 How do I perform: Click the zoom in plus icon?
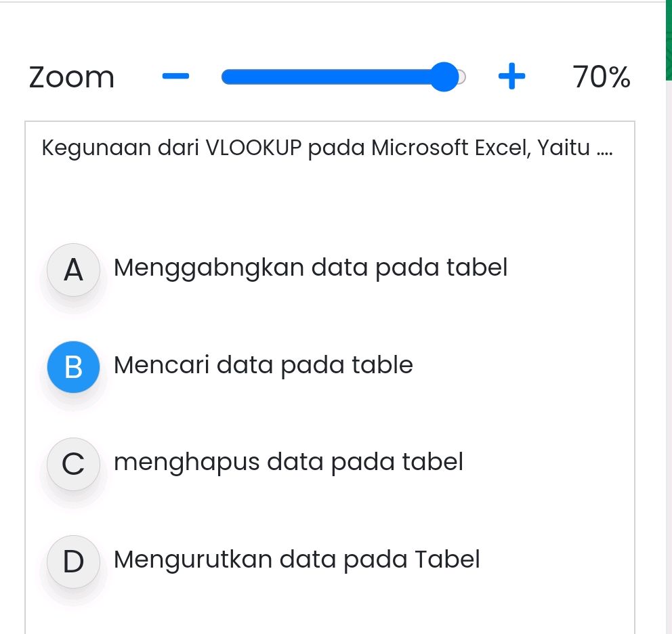coord(511,77)
